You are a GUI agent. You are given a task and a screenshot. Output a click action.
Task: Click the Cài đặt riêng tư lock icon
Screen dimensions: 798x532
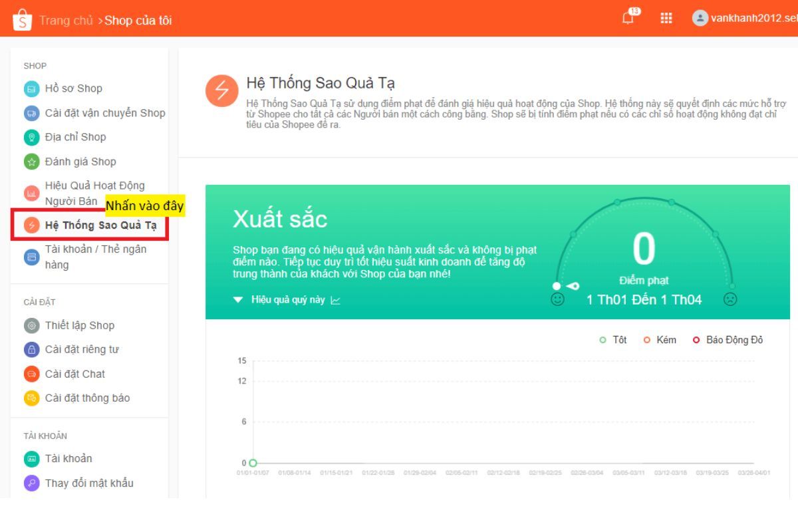pyautogui.click(x=32, y=349)
